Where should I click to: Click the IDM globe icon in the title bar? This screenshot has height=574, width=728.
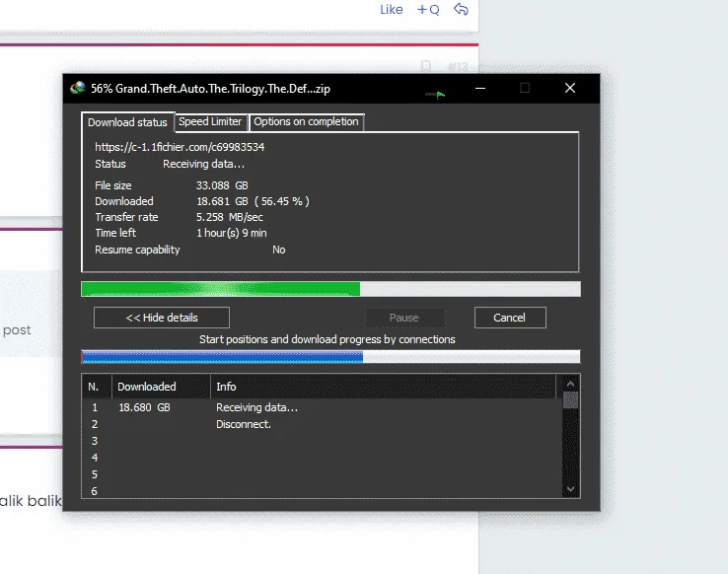click(x=78, y=88)
